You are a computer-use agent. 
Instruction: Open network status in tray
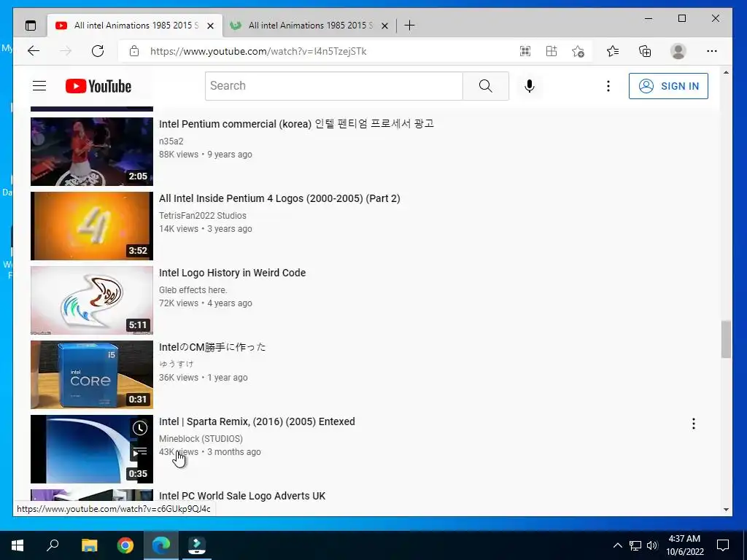[635, 545]
